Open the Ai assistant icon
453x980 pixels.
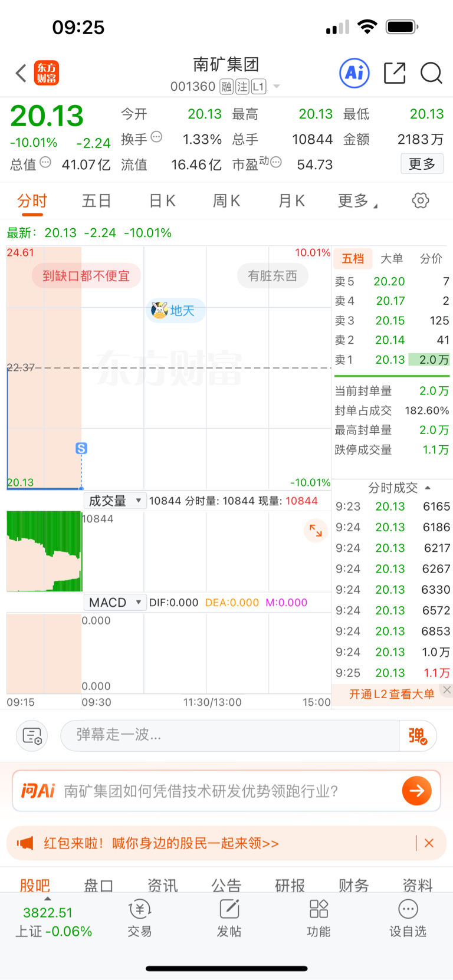[354, 73]
